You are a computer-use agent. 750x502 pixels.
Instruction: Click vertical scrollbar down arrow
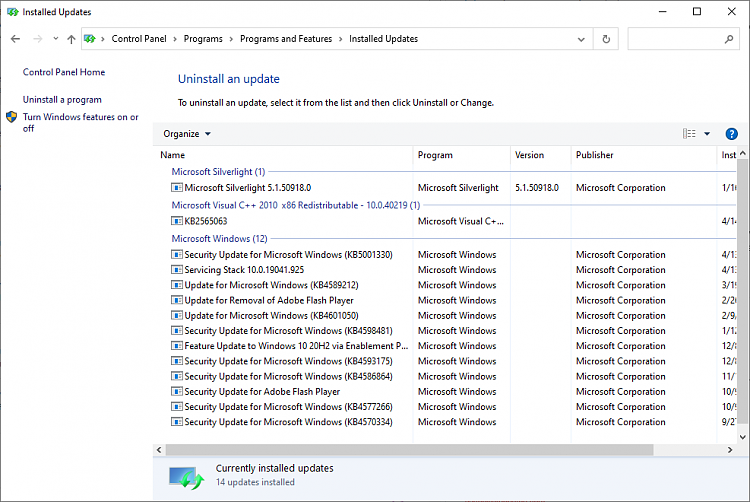(743, 437)
